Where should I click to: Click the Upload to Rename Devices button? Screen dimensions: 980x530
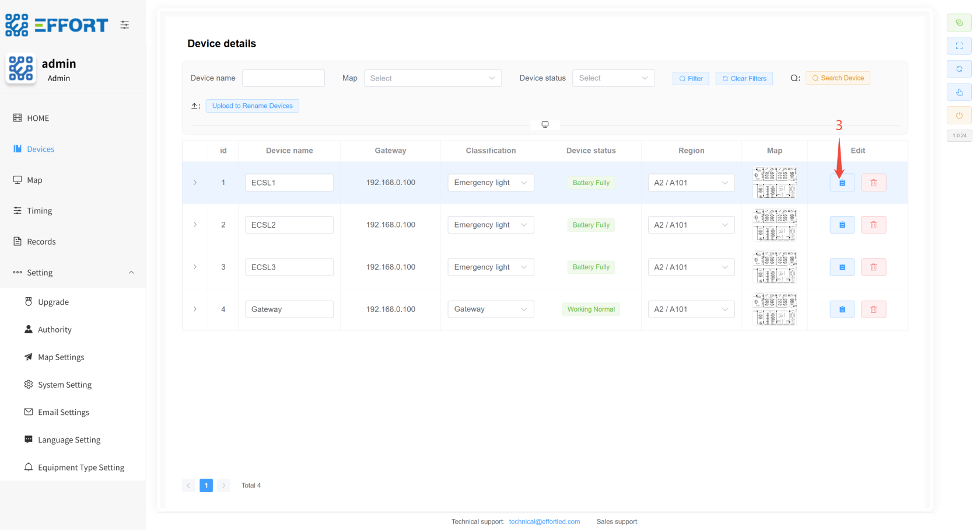tap(252, 106)
